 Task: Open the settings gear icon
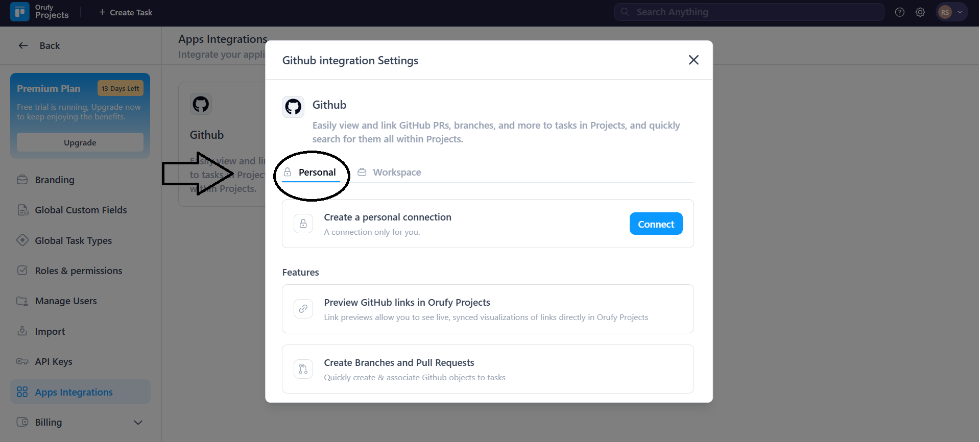(x=920, y=12)
